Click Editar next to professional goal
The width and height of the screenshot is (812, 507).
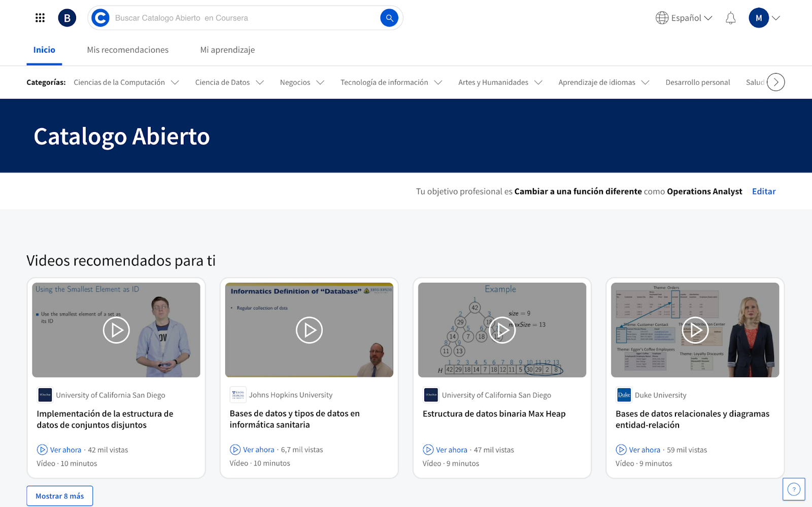pyautogui.click(x=763, y=191)
